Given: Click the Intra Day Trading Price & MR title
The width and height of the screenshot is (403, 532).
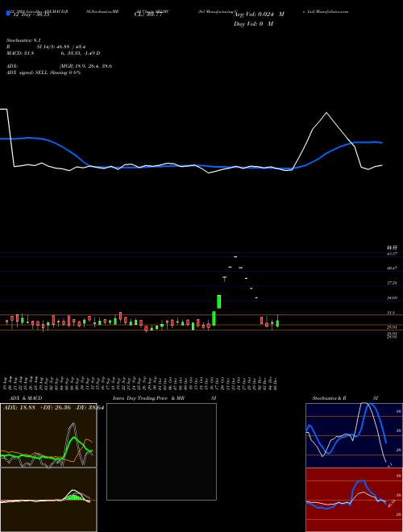Looking at the screenshot, I should click(x=148, y=398).
